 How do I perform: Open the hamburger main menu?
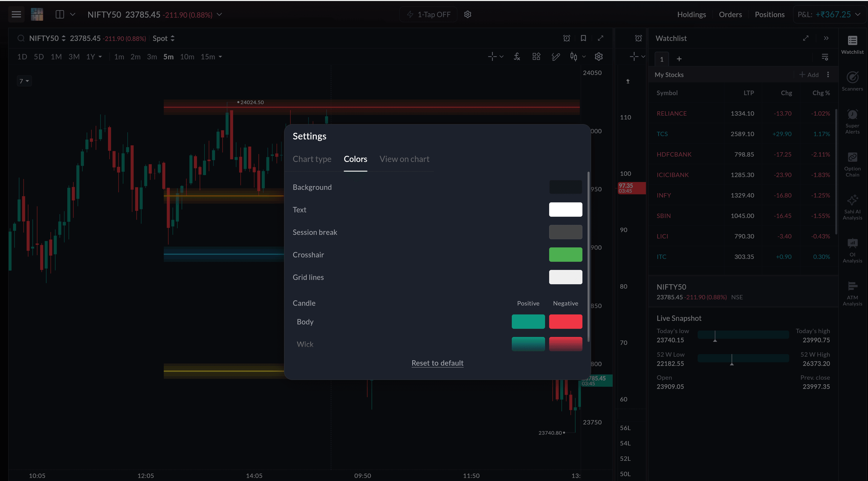[x=16, y=15]
